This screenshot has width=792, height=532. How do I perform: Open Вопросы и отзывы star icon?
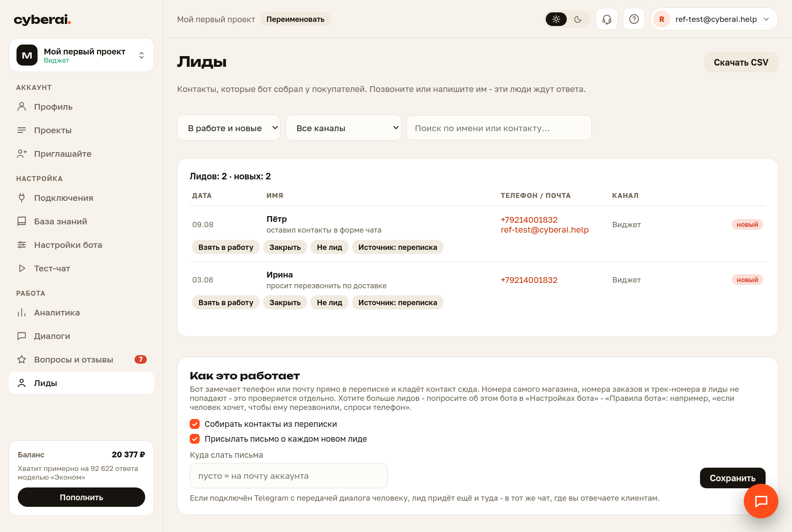(22, 360)
